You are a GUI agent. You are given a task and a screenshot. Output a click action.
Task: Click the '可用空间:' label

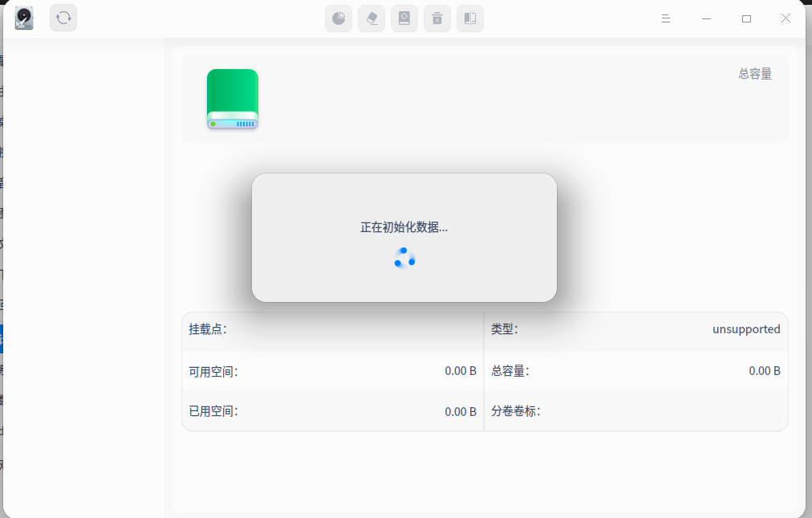213,372
